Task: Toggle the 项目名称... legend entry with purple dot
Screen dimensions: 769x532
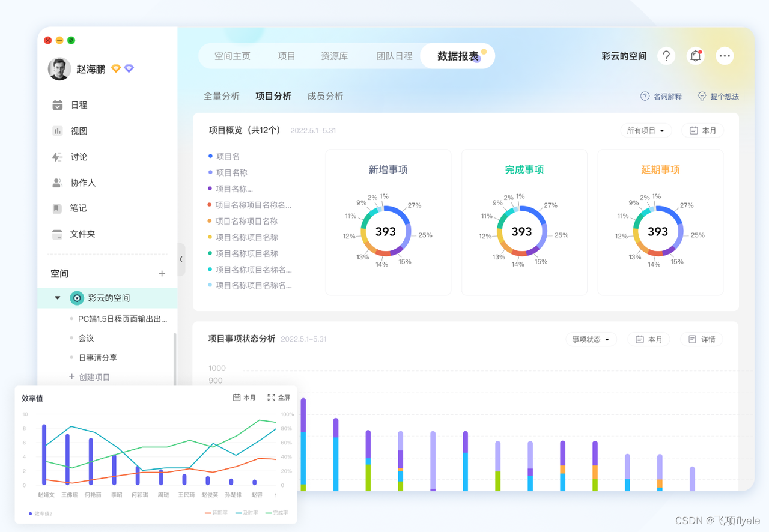Action: click(231, 189)
